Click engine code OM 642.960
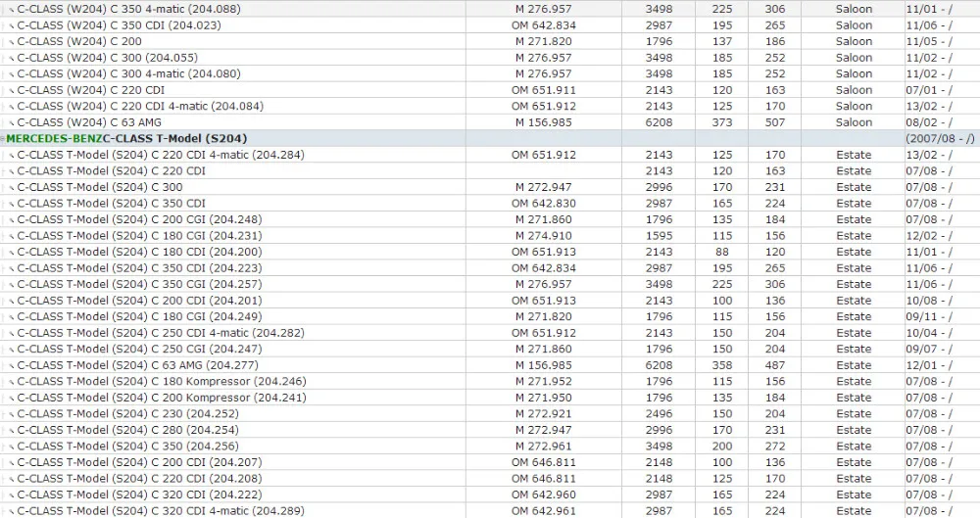Screen dimensions: 980x518 click(x=544, y=494)
